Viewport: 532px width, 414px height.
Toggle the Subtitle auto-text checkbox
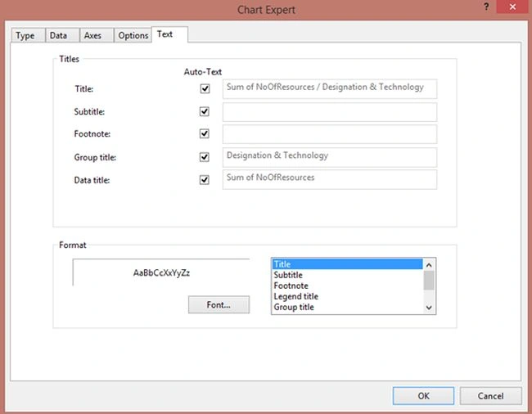pyautogui.click(x=205, y=111)
